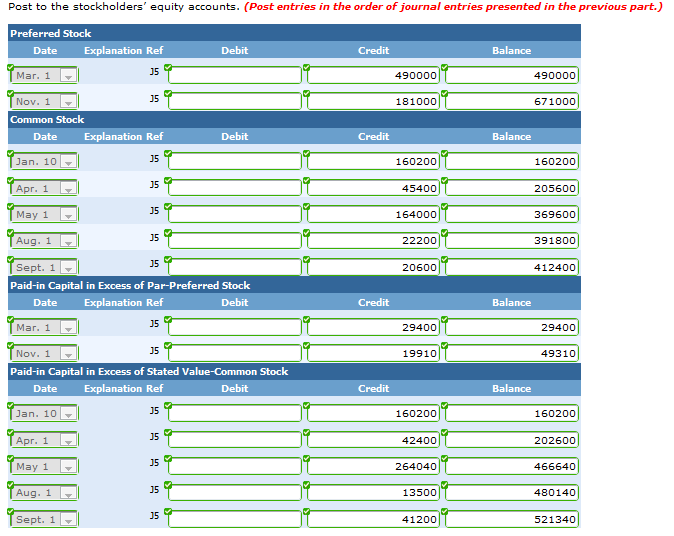This screenshot has width=674, height=536.
Task: Open Paid-in Capital Preferred Nov. 1 date dropdown
Action: pyautogui.click(x=43, y=354)
